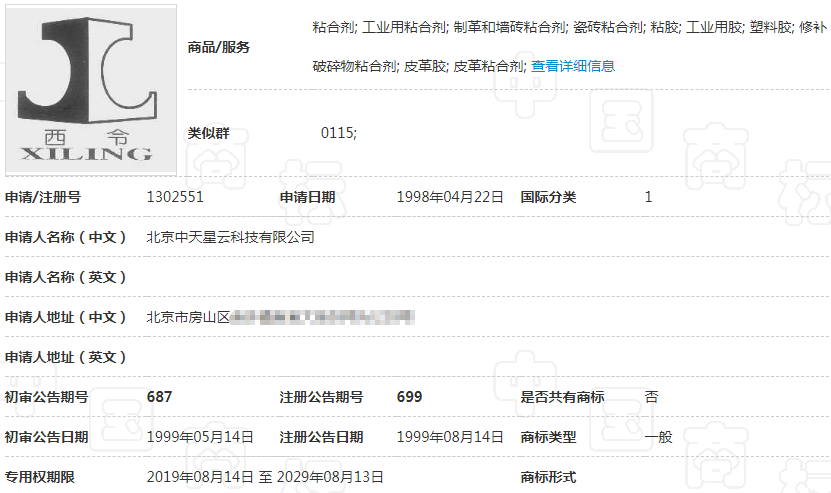The image size is (831, 493).
Task: Click the 商品/服务 label
Action: click(218, 47)
